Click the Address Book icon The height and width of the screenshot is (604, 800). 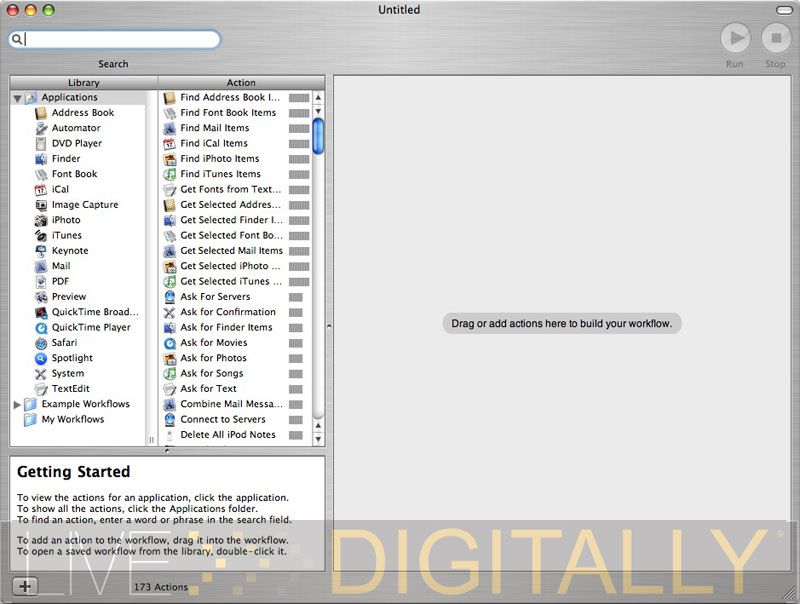[x=41, y=113]
